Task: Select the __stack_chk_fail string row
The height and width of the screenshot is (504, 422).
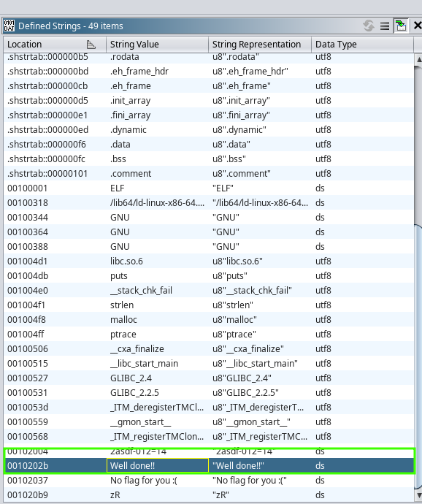Action: [209, 290]
